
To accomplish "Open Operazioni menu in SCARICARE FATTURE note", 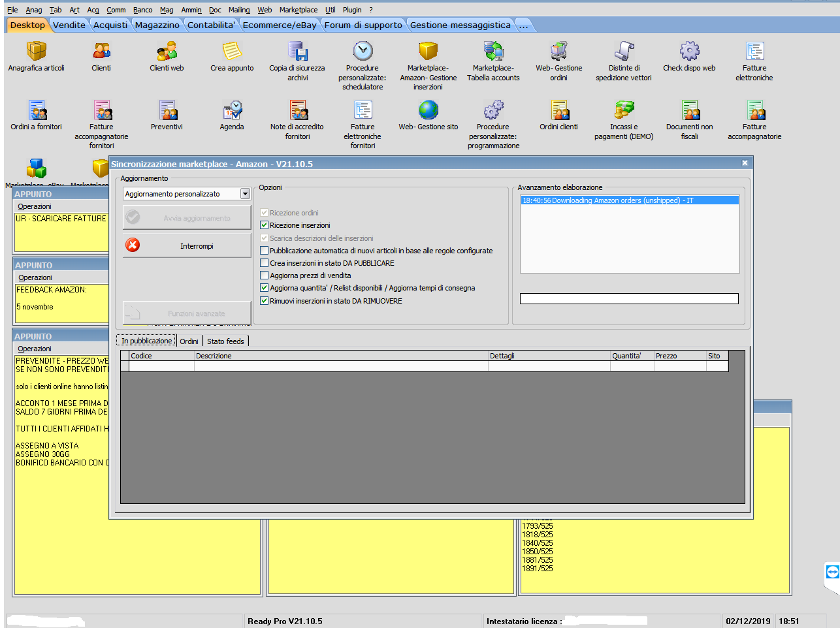I will click(x=35, y=206).
